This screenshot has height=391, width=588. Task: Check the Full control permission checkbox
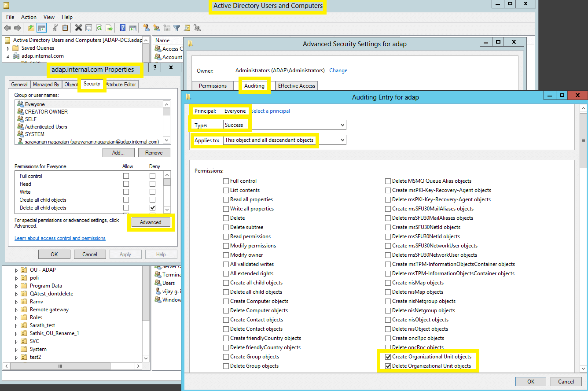click(x=226, y=181)
